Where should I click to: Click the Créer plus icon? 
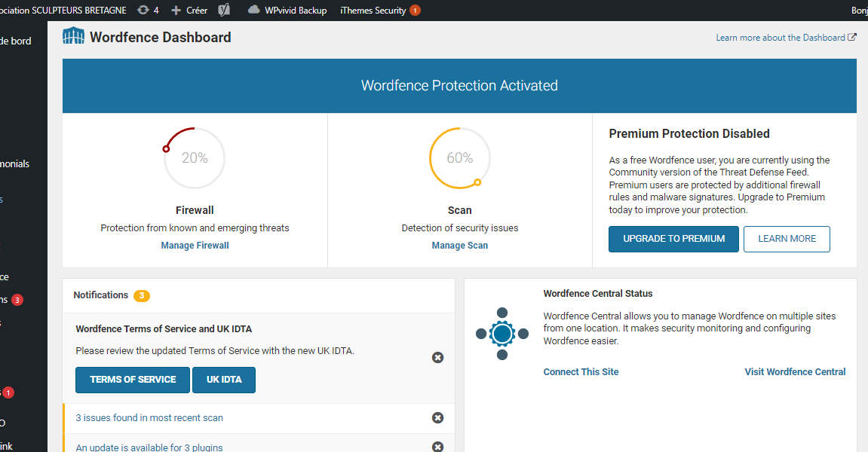click(176, 11)
